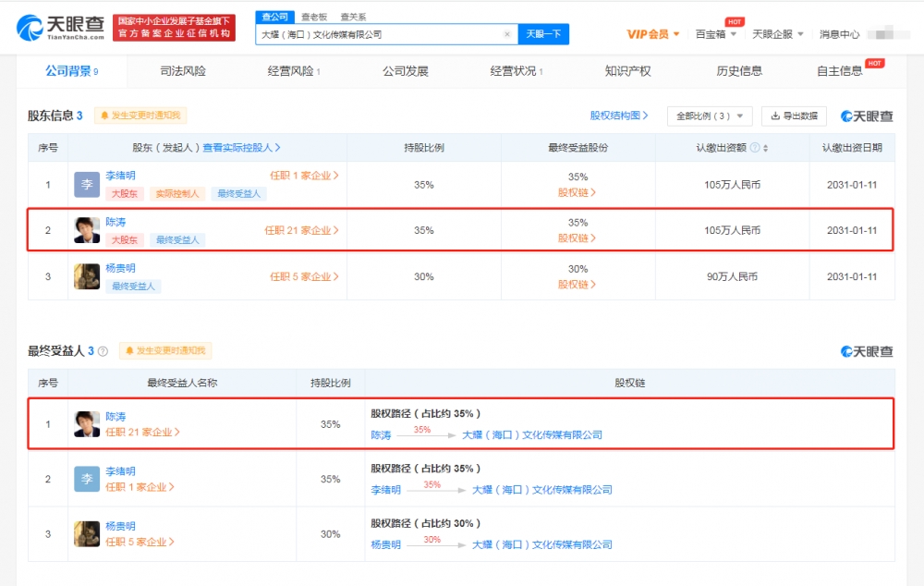Image resolution: width=924 pixels, height=586 pixels.
Task: Open the 股权结构图 link
Action: pyautogui.click(x=619, y=116)
